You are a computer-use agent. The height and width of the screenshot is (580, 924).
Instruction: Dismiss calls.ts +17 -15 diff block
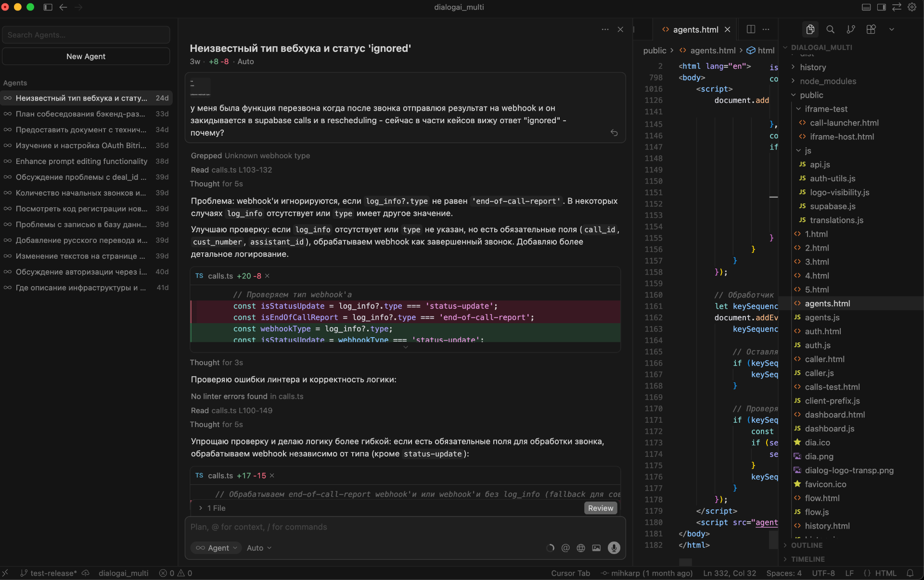pyautogui.click(x=272, y=476)
